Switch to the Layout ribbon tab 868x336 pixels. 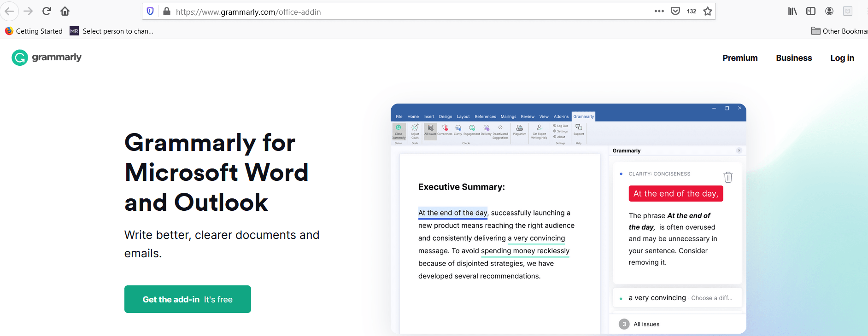463,116
